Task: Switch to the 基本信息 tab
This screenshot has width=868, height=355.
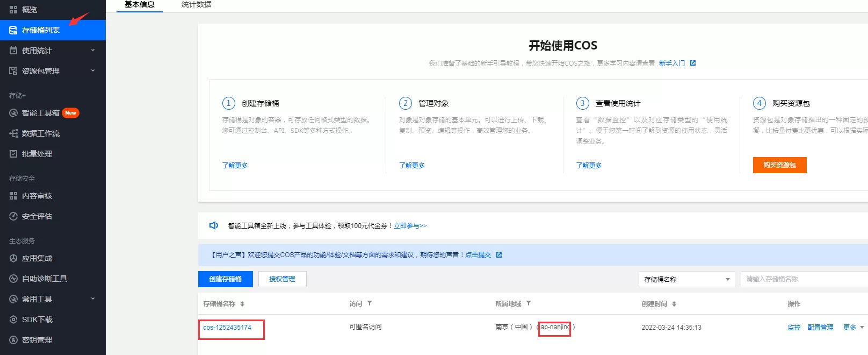Action: (x=140, y=5)
